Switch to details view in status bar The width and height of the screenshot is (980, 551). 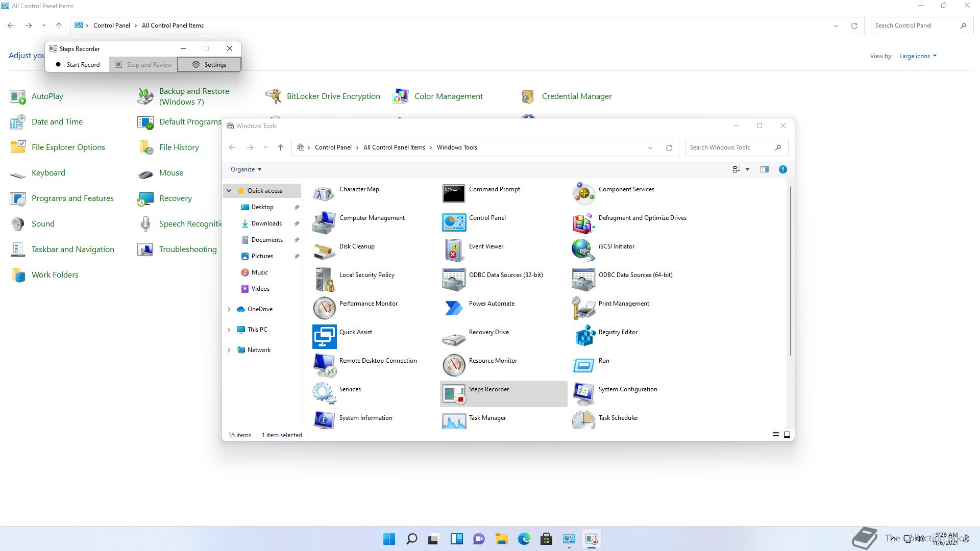click(x=775, y=435)
